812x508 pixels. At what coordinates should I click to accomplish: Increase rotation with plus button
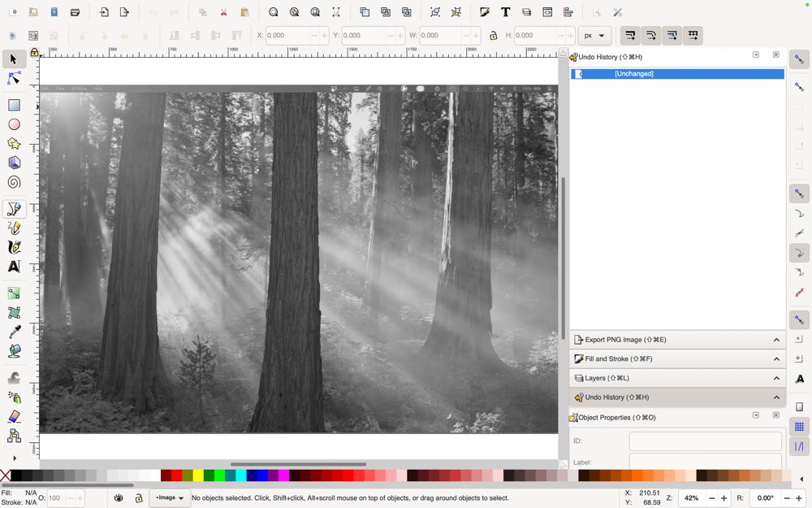coord(799,498)
